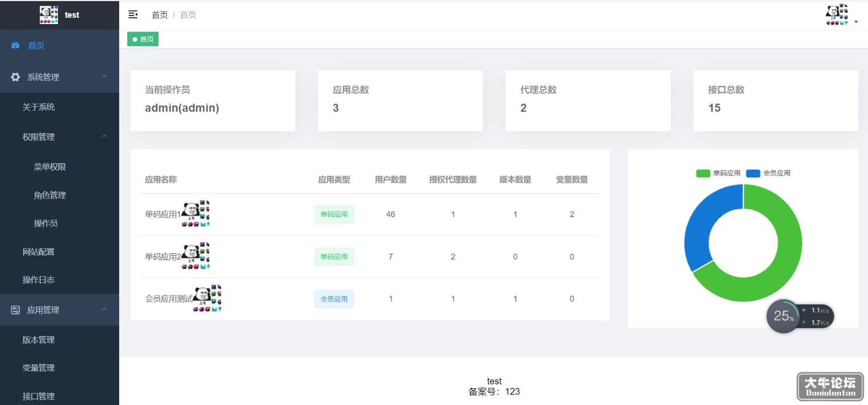868x405 pixels.
Task: Open the user avatar in the top-right corner
Action: [837, 15]
